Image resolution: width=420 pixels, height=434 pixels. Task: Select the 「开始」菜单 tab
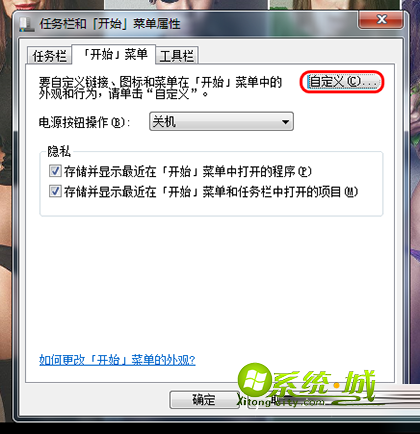coord(114,54)
